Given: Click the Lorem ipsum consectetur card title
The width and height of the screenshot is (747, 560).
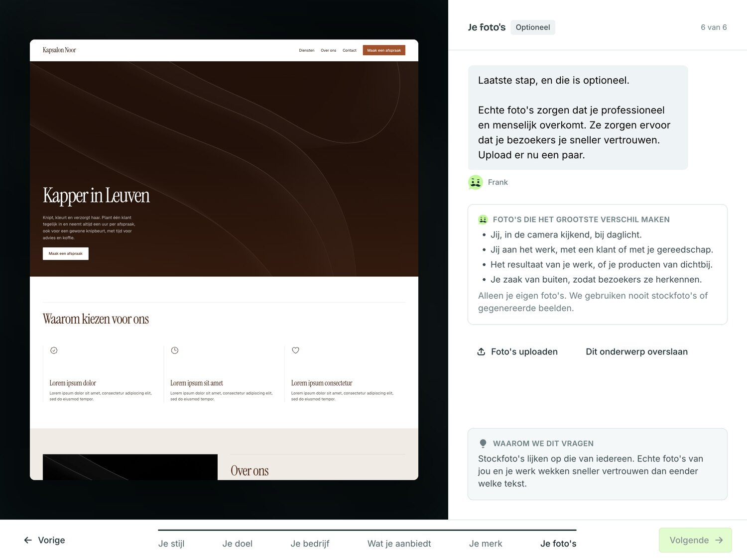Looking at the screenshot, I should click(x=322, y=383).
